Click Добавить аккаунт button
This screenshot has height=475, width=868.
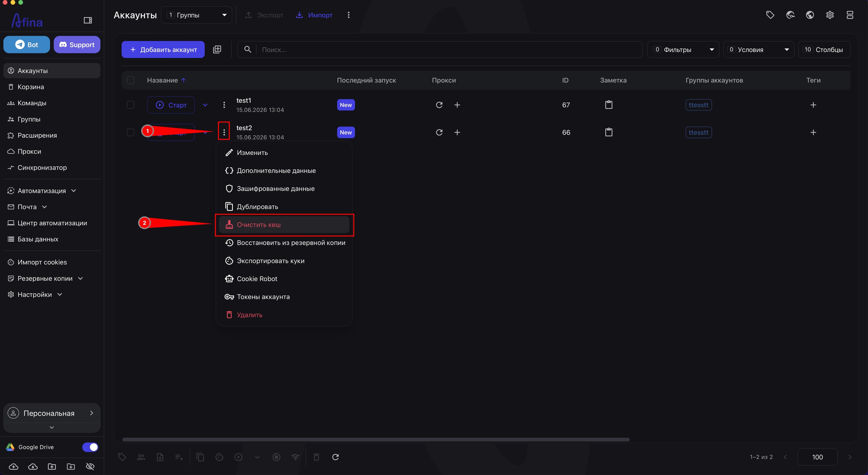pos(163,49)
